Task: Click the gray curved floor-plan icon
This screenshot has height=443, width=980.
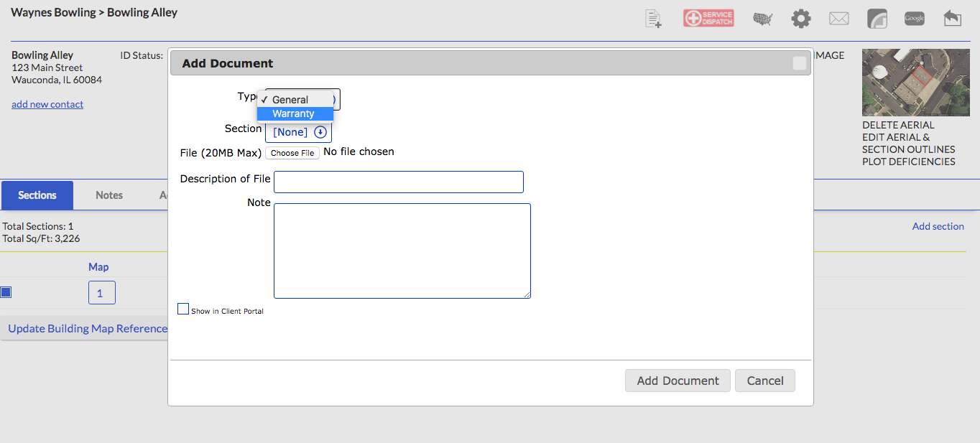Action: [x=877, y=19]
